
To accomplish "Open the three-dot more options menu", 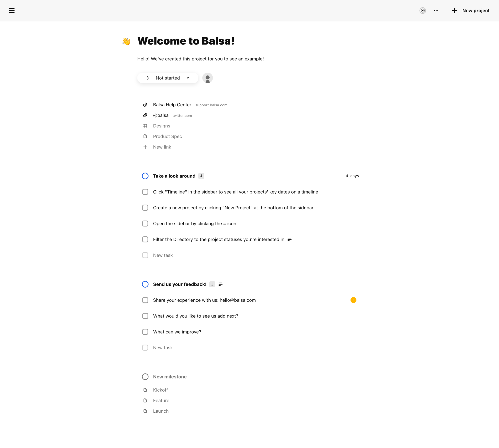I will coord(436,11).
